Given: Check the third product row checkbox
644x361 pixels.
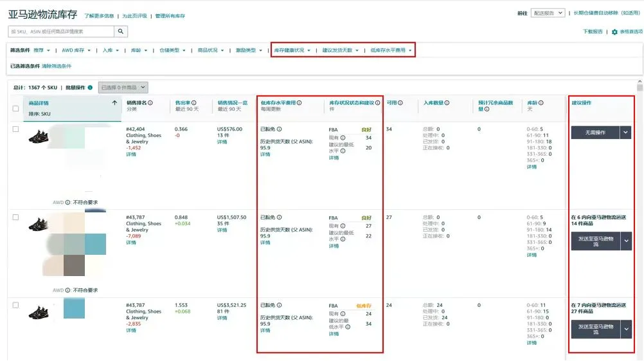Looking at the screenshot, I should [x=16, y=306].
